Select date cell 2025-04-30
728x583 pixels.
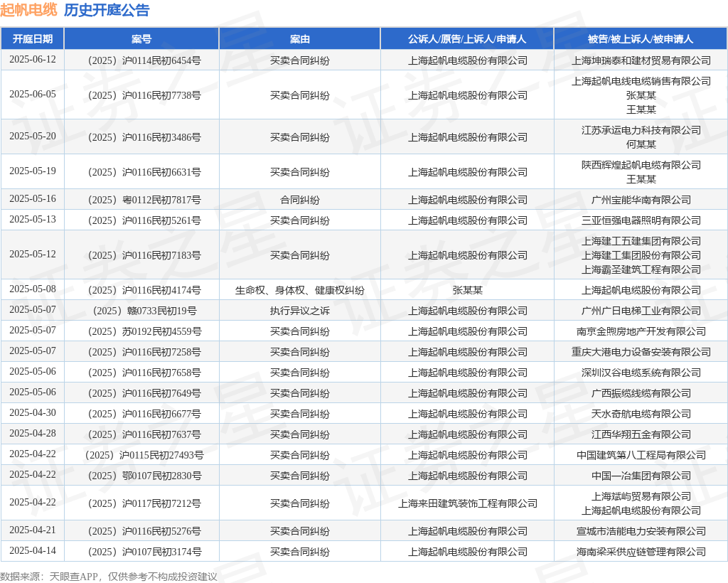[x=33, y=413]
